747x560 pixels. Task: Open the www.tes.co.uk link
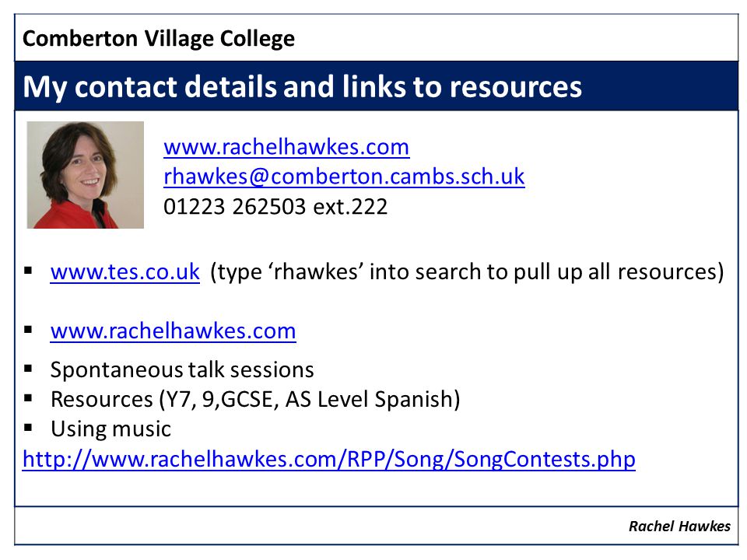[124, 272]
